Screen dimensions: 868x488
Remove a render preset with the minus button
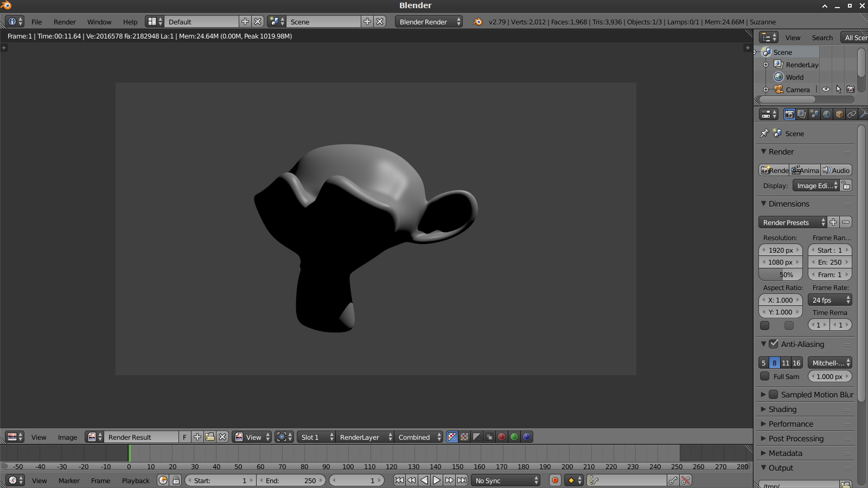coord(846,222)
